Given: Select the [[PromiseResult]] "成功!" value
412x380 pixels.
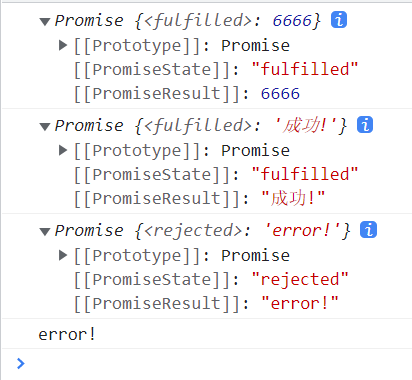Looking at the screenshot, I should tap(293, 199).
